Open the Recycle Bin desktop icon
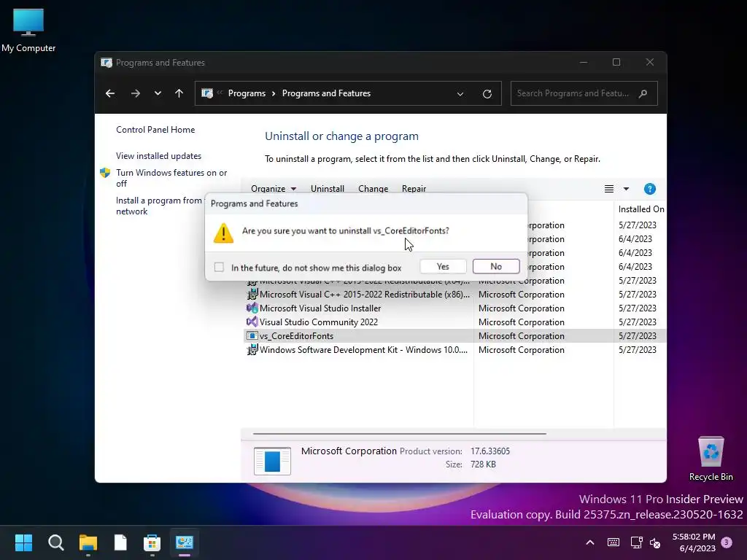Image resolution: width=747 pixels, height=560 pixels. tap(711, 459)
